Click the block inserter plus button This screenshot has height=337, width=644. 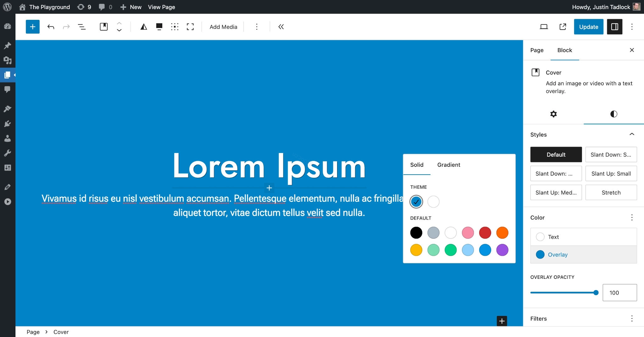(x=33, y=27)
